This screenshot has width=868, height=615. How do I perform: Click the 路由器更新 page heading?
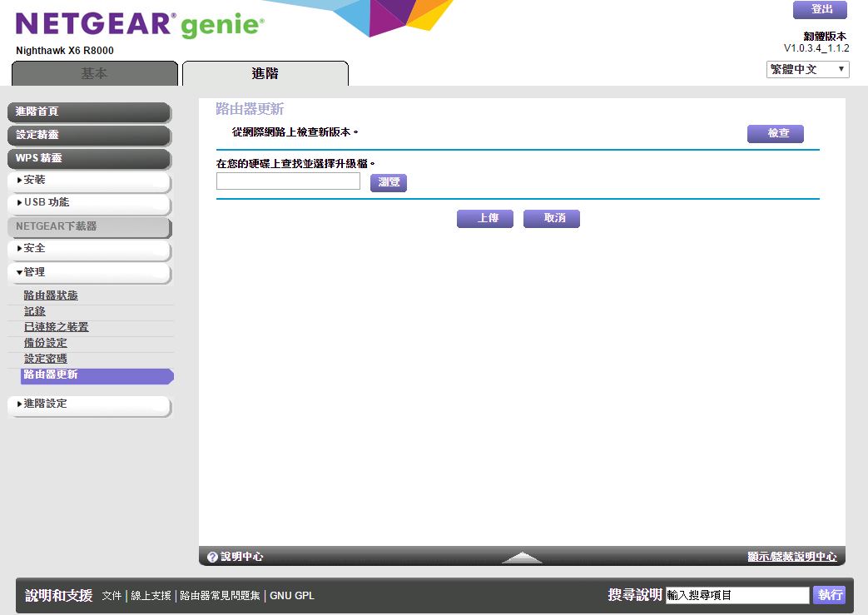coord(250,109)
